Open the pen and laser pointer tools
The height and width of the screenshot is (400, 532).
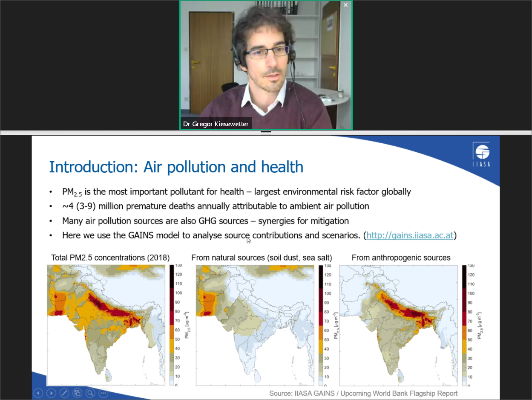tap(64, 393)
